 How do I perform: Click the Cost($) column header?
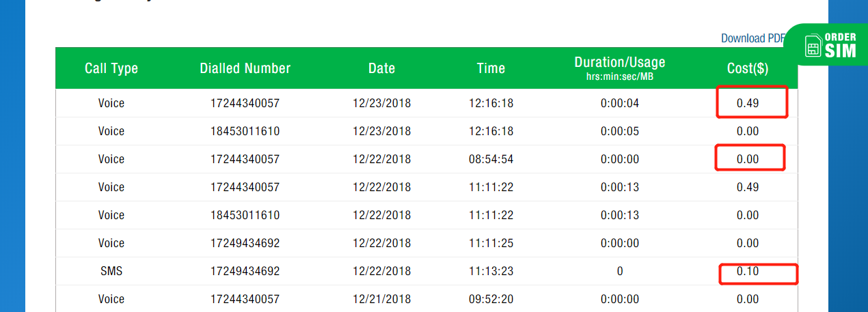point(748,68)
